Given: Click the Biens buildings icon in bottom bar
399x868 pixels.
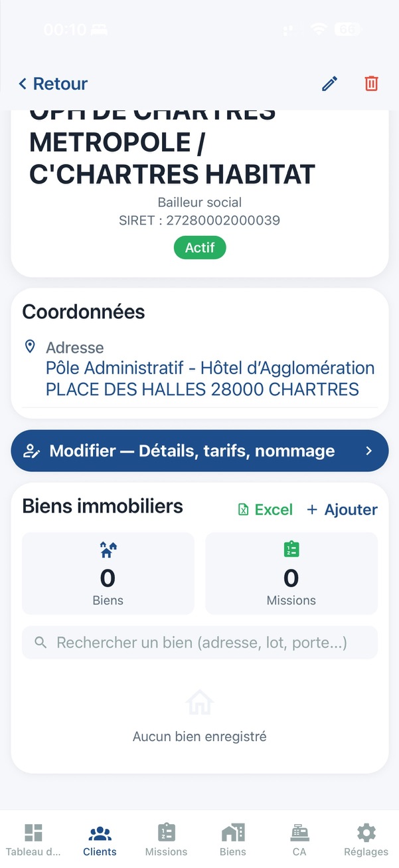Looking at the screenshot, I should (232, 832).
